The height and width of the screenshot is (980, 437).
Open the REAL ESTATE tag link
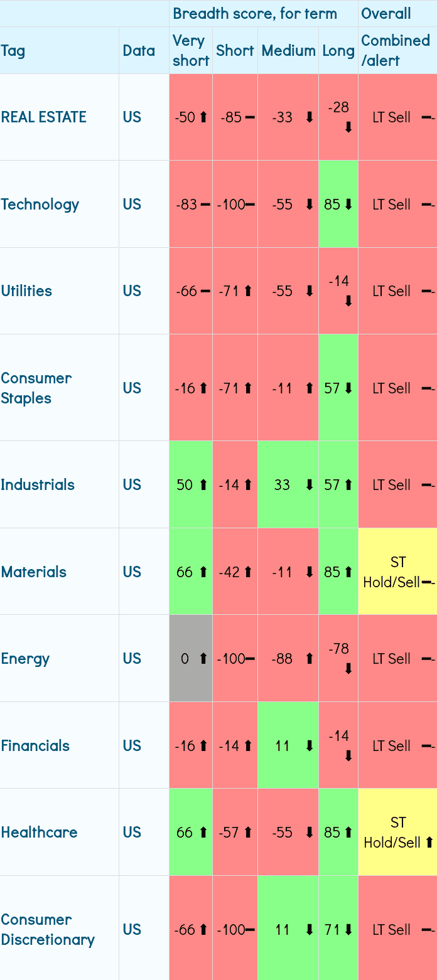(44, 117)
